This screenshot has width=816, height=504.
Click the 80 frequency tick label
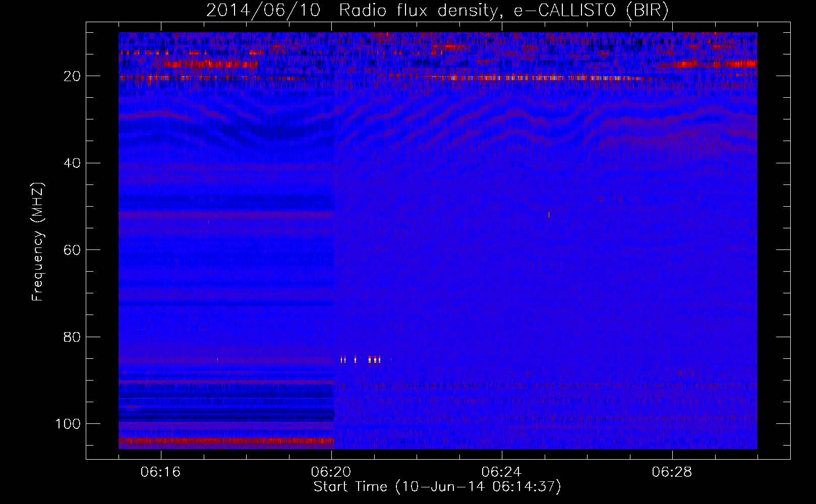[73, 337]
